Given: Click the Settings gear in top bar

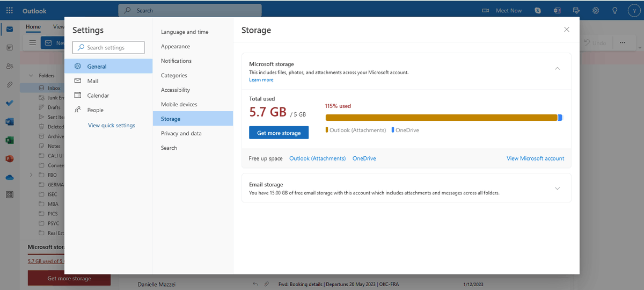Looking at the screenshot, I should coord(596,10).
